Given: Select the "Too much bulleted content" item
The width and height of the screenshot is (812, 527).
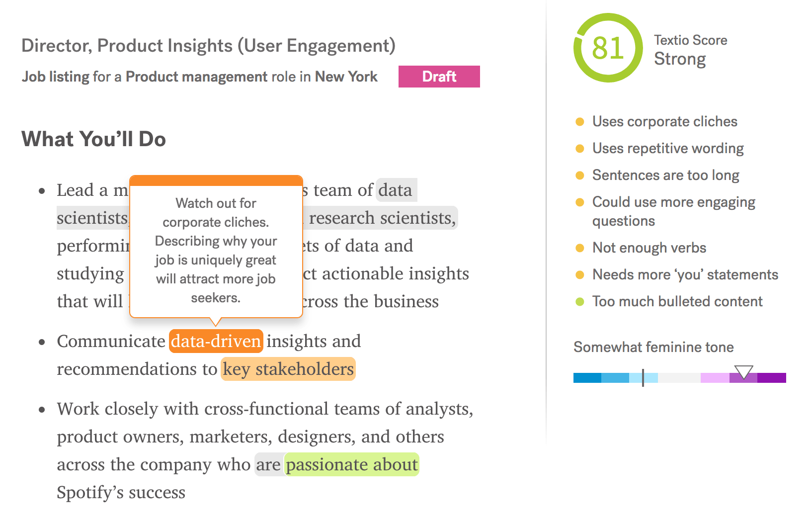Looking at the screenshot, I should point(677,301).
